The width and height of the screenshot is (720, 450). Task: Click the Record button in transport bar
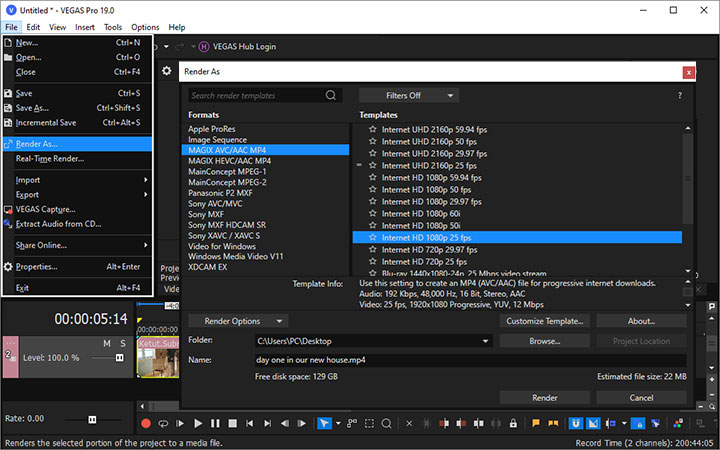[x=146, y=423]
